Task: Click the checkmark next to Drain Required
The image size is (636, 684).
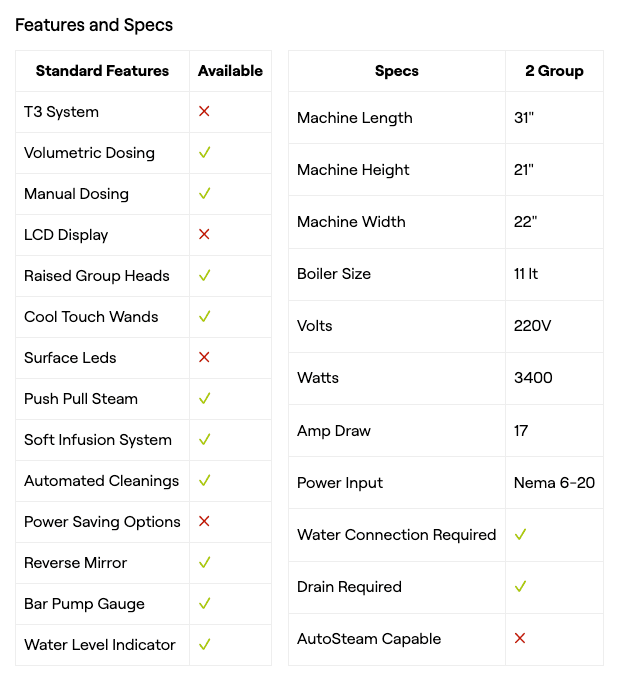Action: pos(520,587)
